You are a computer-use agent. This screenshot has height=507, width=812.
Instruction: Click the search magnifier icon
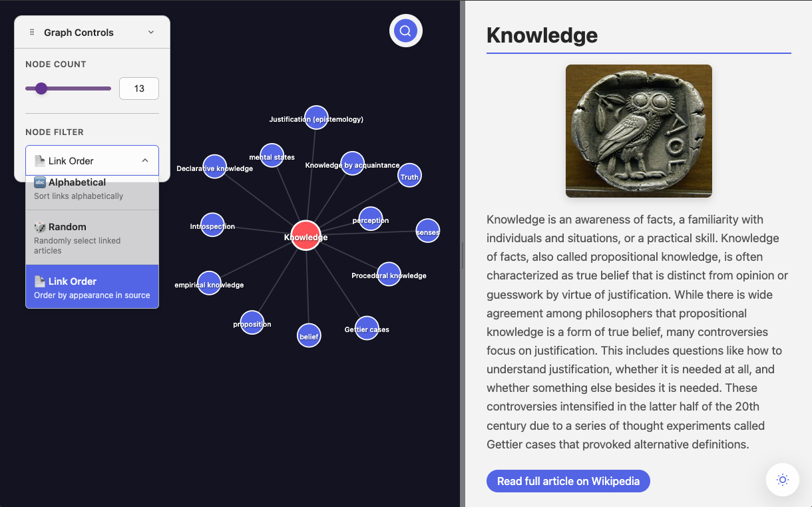tap(405, 31)
